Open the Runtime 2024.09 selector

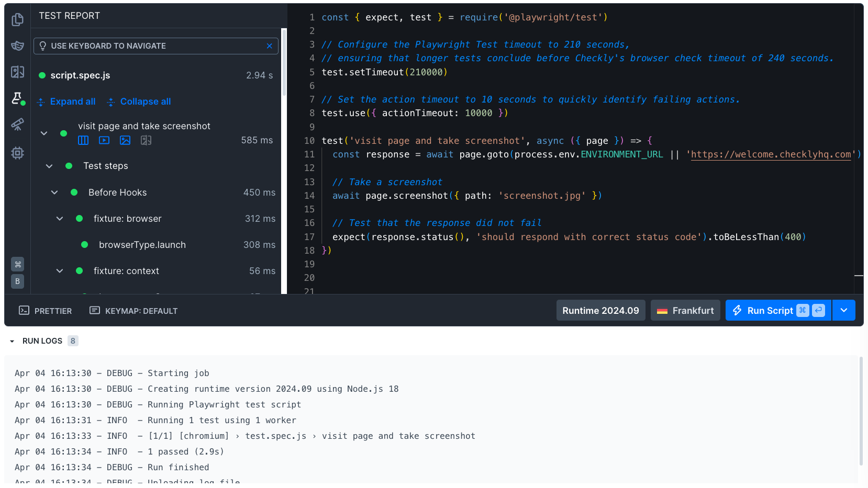click(600, 310)
